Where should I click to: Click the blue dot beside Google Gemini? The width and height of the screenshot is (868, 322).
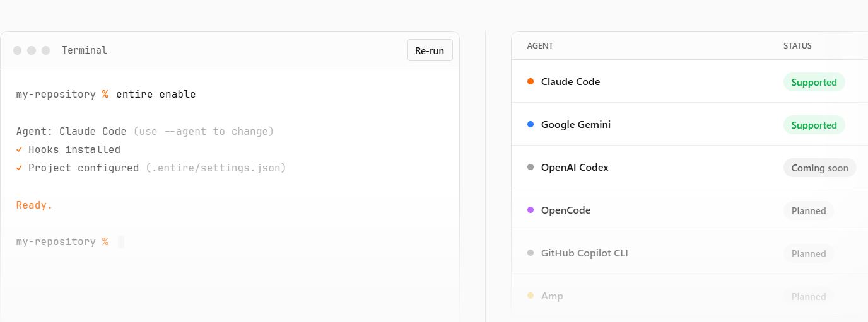531,124
